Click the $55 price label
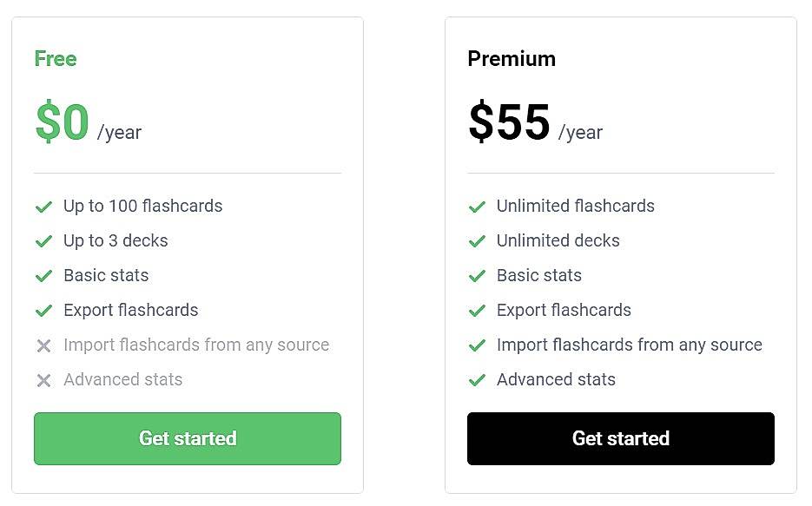812x506 pixels. coord(509,122)
